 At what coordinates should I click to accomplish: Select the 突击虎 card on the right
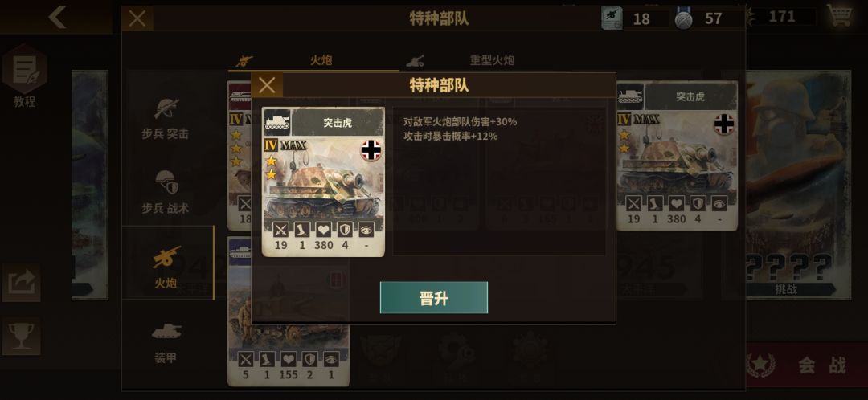pyautogui.click(x=677, y=156)
